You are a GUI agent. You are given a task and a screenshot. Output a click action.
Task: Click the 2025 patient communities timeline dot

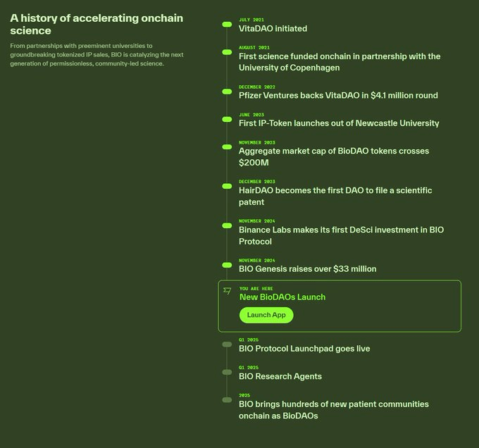[227, 399]
